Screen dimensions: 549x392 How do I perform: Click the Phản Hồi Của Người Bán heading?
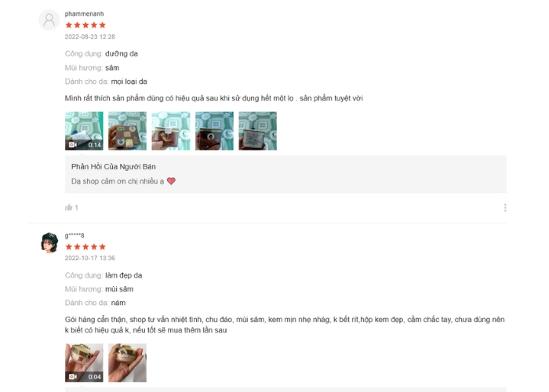coord(114,166)
